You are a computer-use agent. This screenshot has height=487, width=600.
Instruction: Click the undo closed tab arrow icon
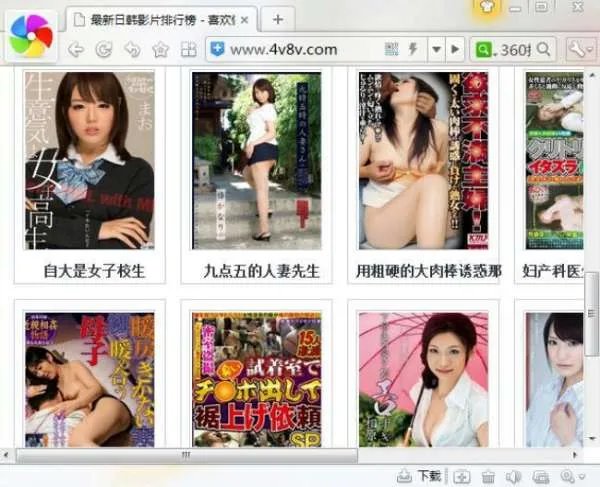click(x=132, y=49)
